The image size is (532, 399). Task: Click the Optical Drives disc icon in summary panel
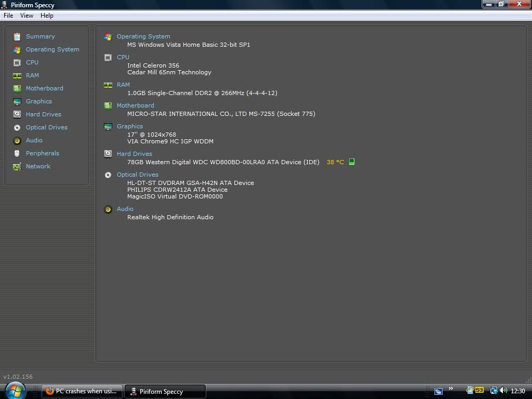[x=108, y=175]
